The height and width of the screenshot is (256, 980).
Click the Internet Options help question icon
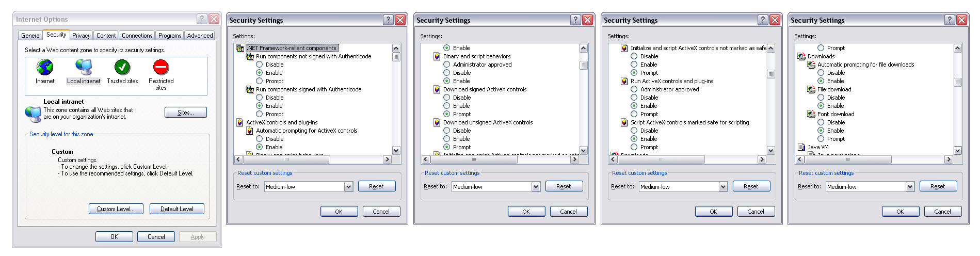tap(202, 19)
